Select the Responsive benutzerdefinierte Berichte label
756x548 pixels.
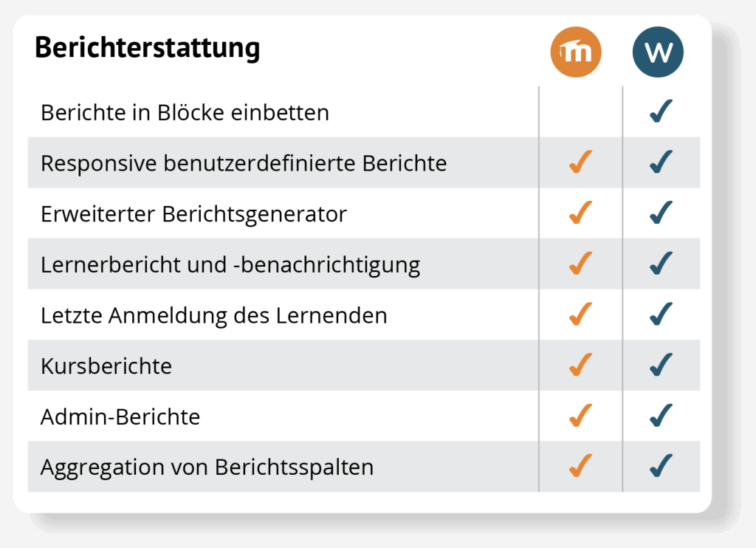point(244,163)
